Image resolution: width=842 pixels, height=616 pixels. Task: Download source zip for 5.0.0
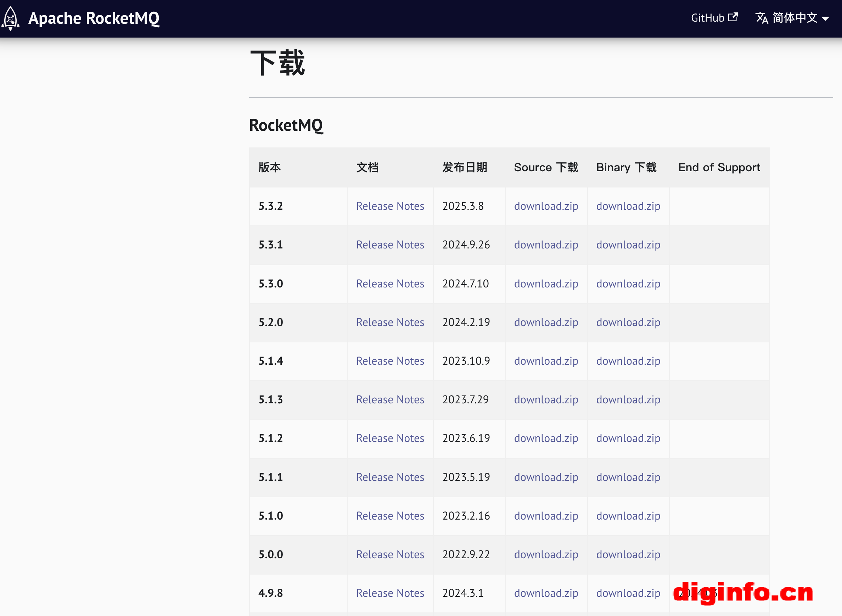(x=546, y=554)
